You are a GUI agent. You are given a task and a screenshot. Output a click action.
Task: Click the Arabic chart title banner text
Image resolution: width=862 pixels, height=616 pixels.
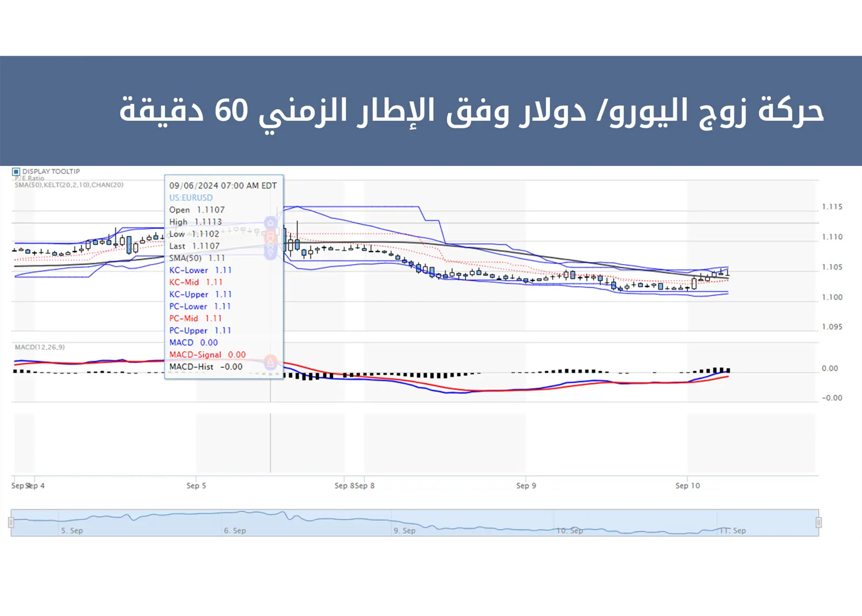click(x=471, y=111)
